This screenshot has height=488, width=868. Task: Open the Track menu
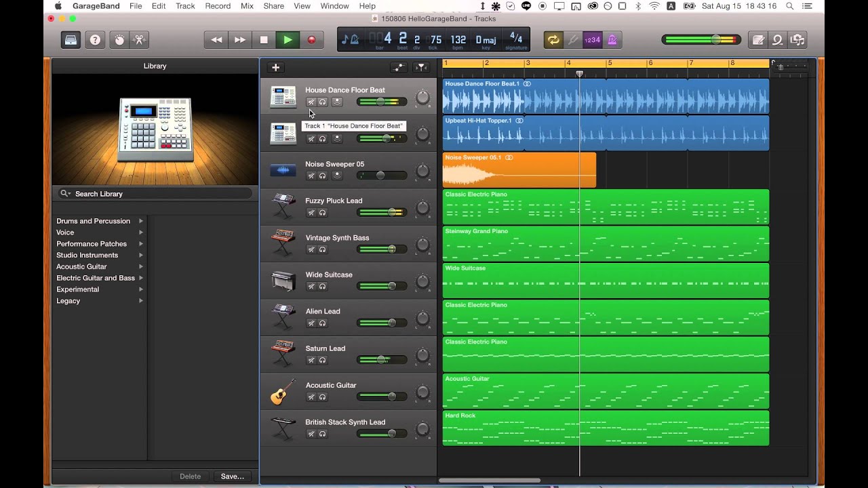[185, 6]
